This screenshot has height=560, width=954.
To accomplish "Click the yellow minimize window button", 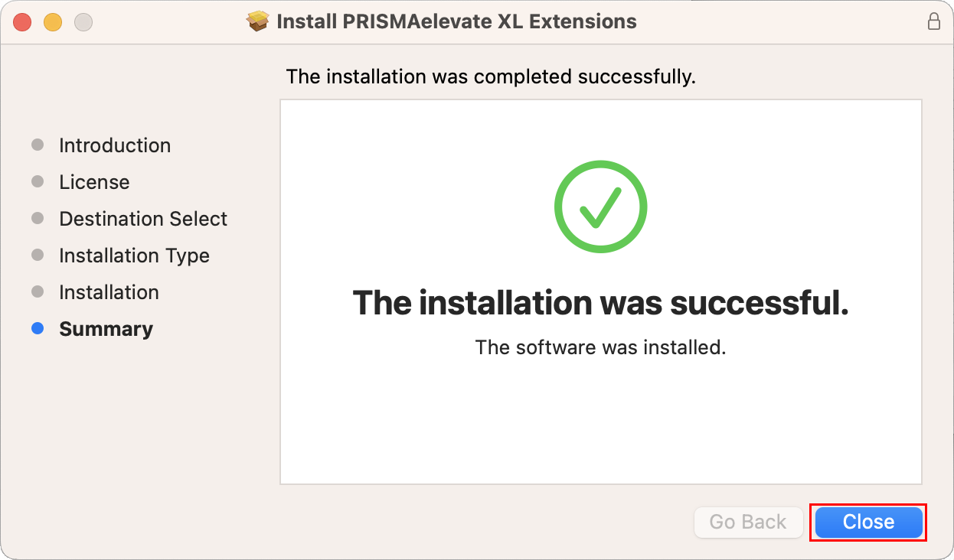I will pos(53,22).
